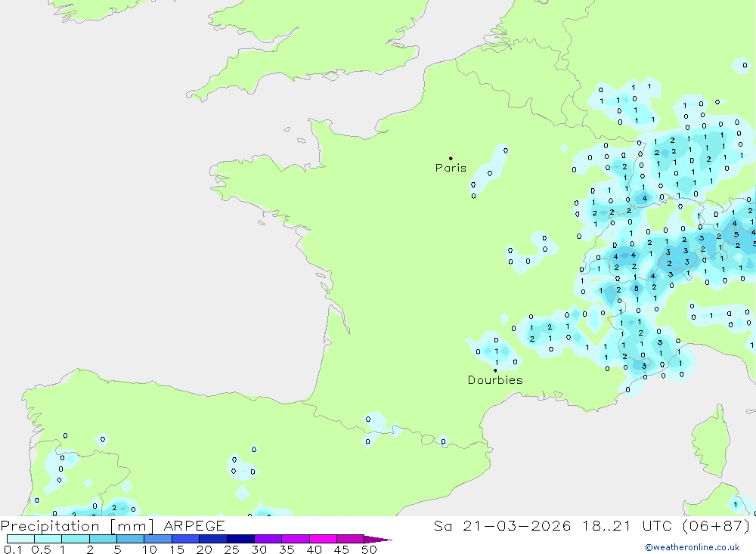Viewport: 756px width, 554px height.
Task: Click the Precipitation word in map title
Action: pyautogui.click(x=50, y=526)
